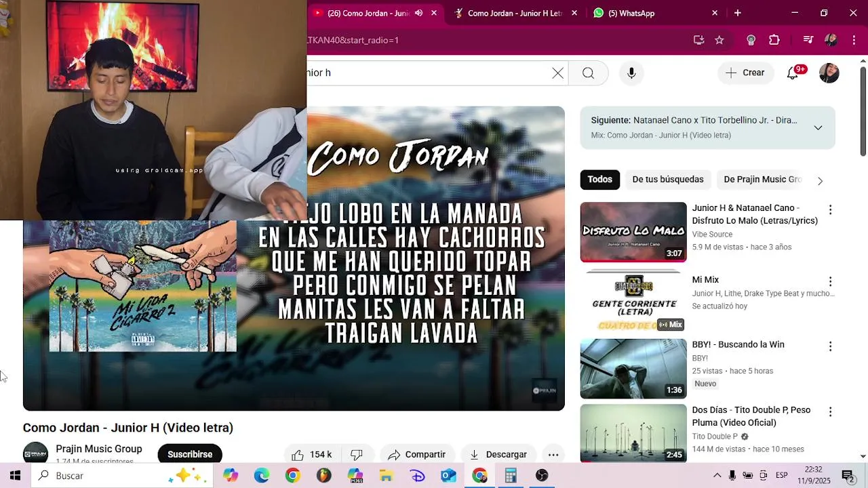
Task: Expand the Siguiente mix queue panel
Action: click(x=818, y=127)
